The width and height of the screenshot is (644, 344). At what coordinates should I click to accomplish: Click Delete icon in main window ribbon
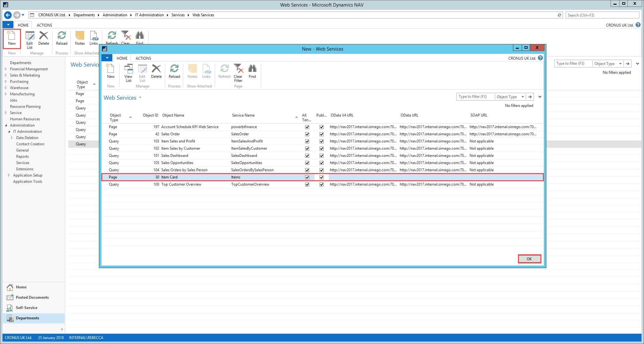tap(44, 38)
